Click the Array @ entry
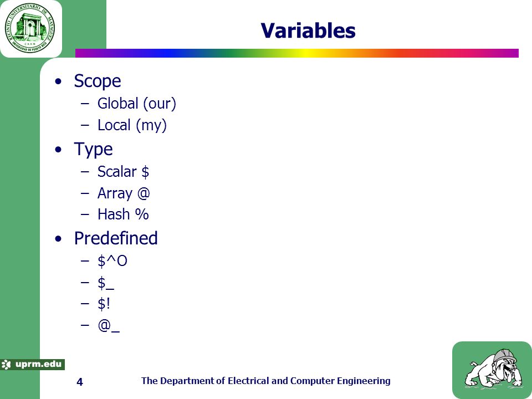The width and height of the screenshot is (532, 399). [124, 193]
